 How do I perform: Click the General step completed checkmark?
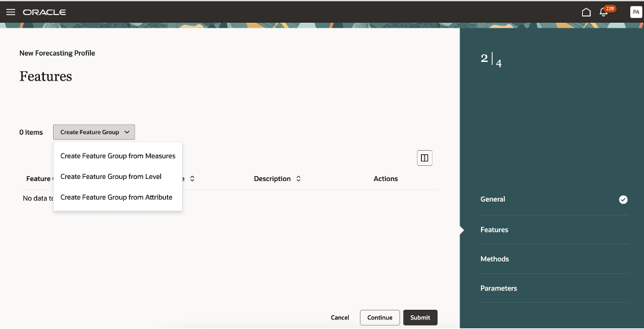tap(623, 200)
